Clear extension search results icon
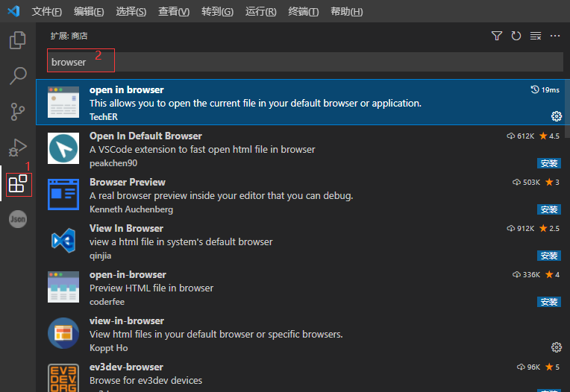 [x=536, y=36]
